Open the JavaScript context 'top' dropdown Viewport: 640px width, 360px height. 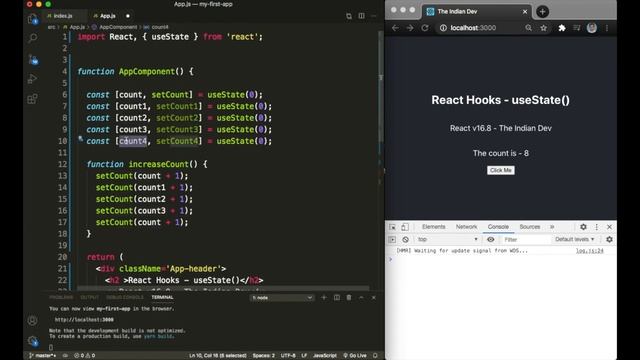pyautogui.click(x=447, y=240)
